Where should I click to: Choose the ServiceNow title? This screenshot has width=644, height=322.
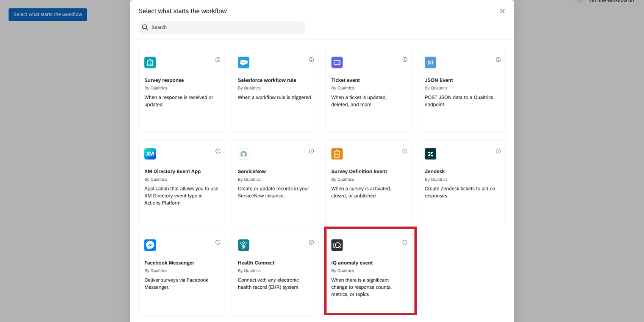pos(252,172)
